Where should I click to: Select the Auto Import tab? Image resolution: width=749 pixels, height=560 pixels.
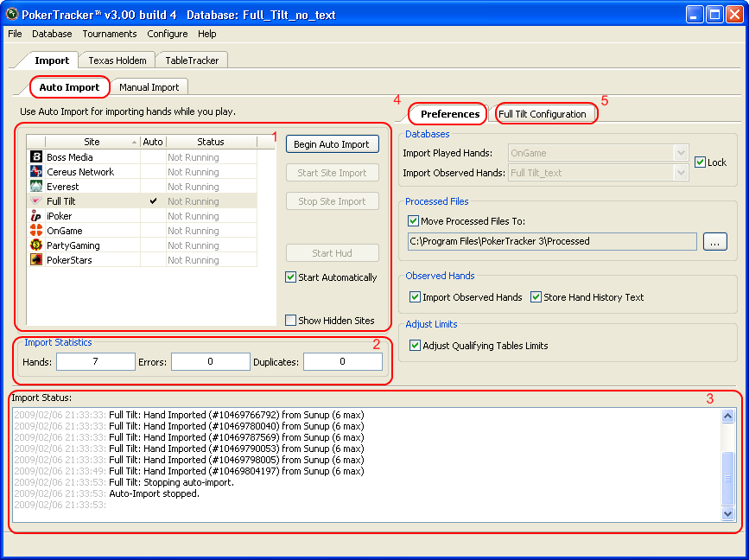click(x=69, y=87)
